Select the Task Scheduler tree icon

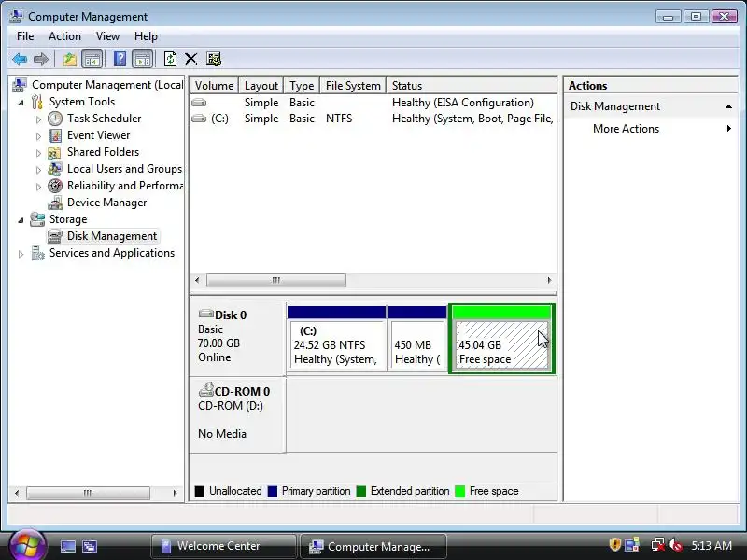click(x=55, y=119)
